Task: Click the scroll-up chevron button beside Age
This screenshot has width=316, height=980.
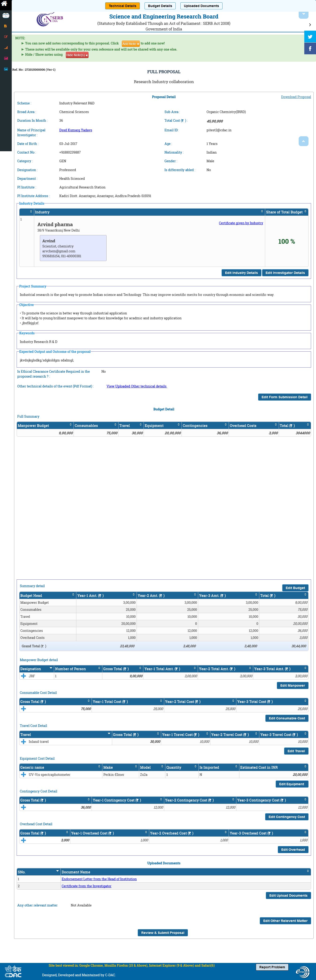Action: point(303,141)
